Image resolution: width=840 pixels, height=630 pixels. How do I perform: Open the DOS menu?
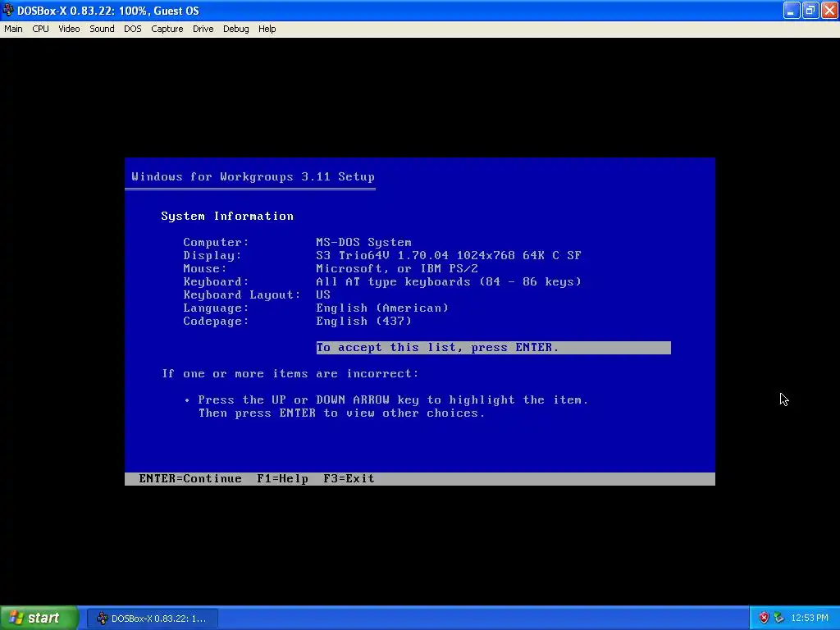(x=132, y=29)
